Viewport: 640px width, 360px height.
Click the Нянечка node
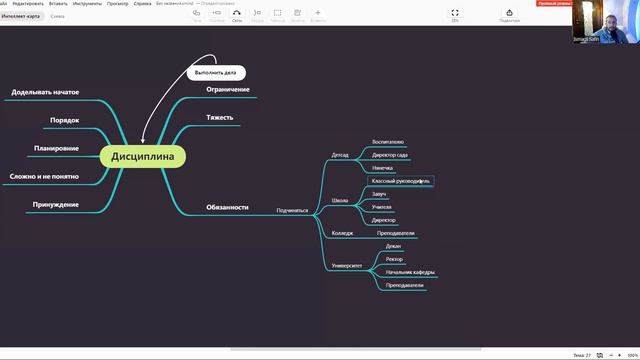[x=382, y=168]
